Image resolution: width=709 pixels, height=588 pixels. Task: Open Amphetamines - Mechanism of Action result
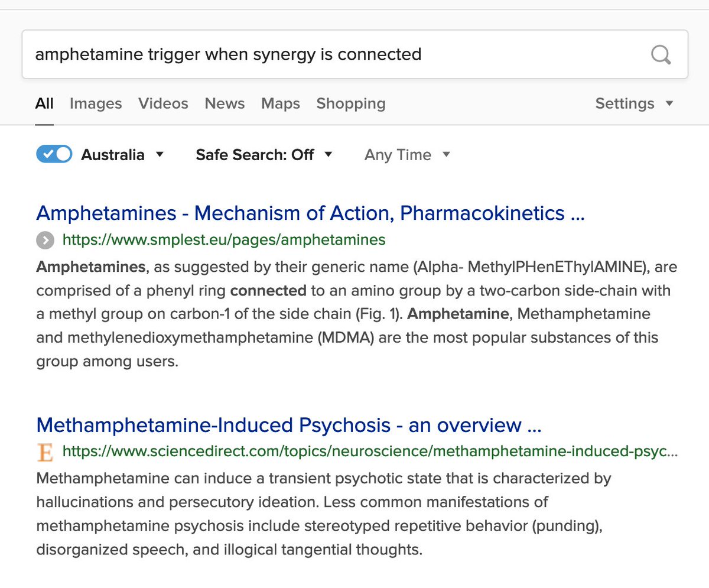tap(310, 213)
